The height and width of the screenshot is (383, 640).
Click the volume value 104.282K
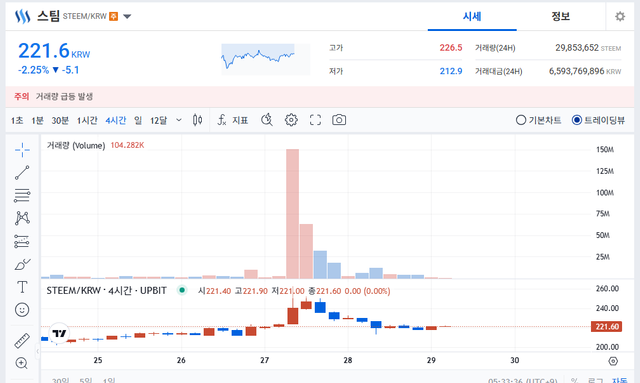click(127, 145)
